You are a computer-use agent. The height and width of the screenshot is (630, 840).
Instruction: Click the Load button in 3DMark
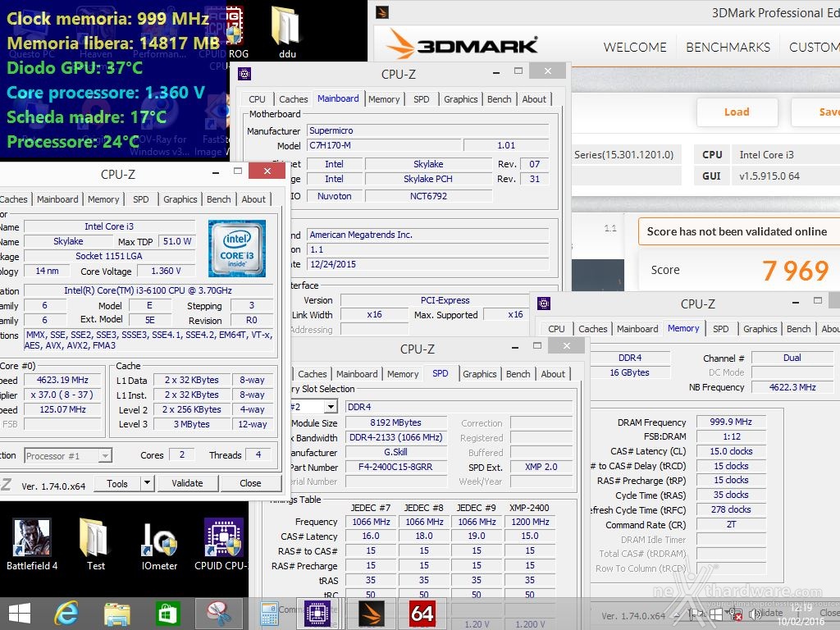click(737, 112)
